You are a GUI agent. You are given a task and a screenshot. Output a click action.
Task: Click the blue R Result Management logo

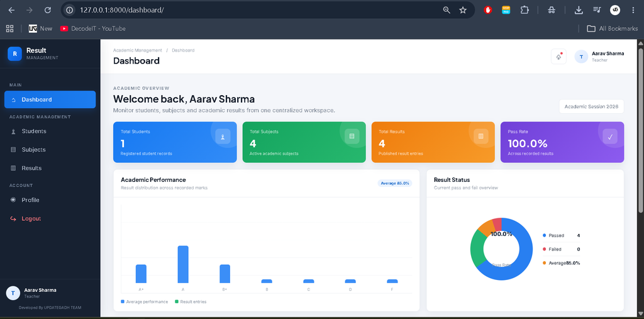click(15, 54)
